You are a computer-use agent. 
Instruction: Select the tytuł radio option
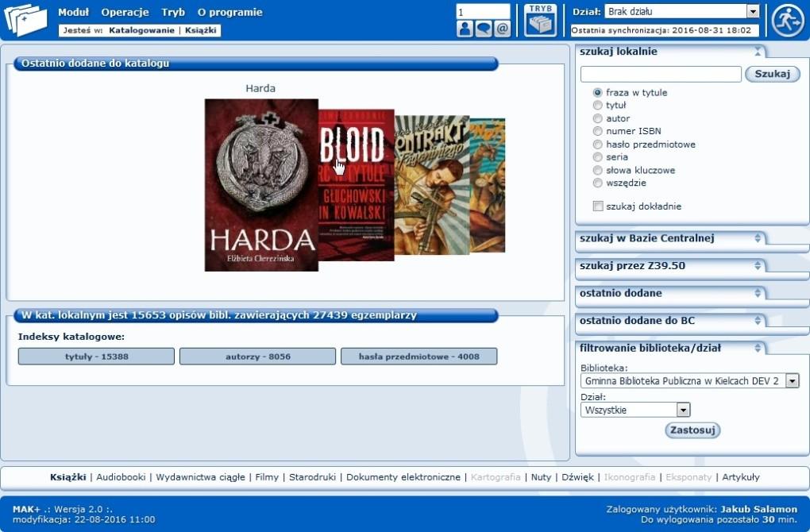pos(598,106)
